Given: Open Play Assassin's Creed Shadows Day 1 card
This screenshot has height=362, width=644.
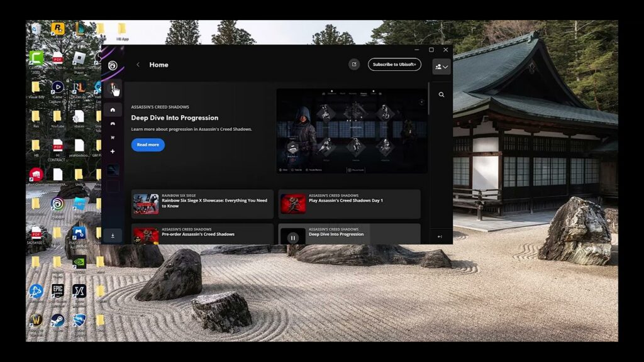Looking at the screenshot, I should (x=350, y=204).
